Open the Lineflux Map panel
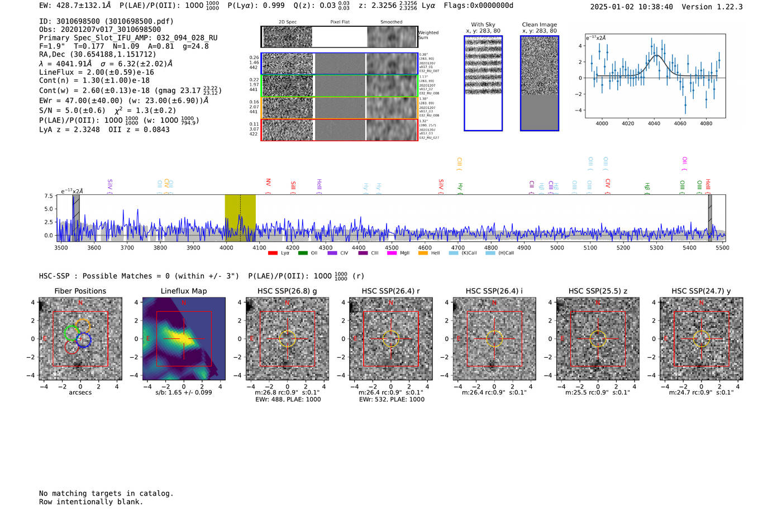This screenshot has width=782, height=532. [x=184, y=339]
